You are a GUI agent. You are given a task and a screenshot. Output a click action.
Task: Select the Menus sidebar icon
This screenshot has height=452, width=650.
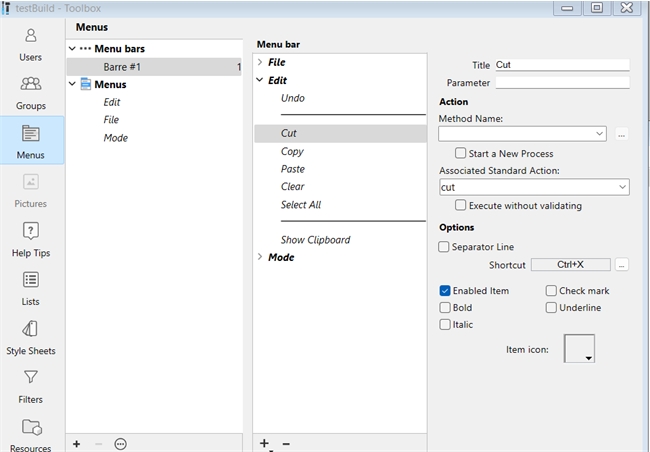pyautogui.click(x=31, y=134)
